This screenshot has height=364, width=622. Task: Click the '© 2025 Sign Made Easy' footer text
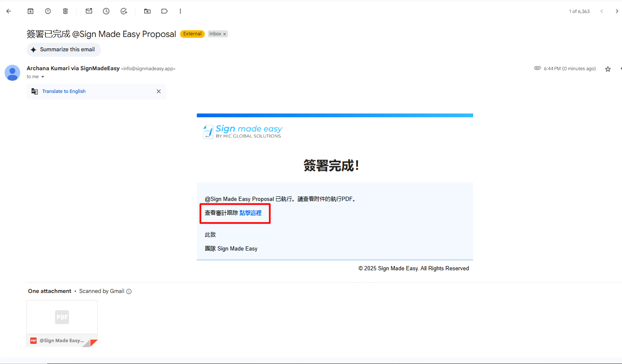tap(413, 269)
